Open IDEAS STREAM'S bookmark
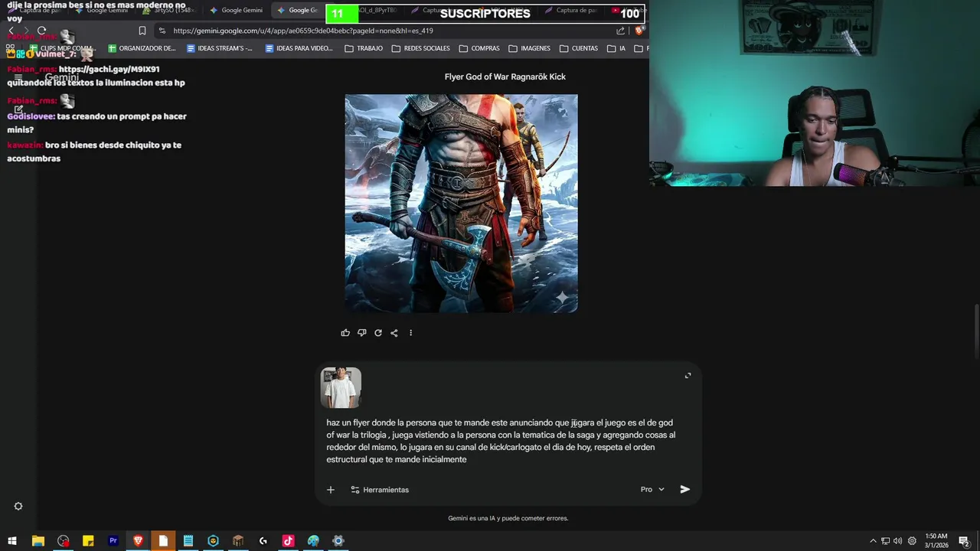Screen dimensions: 980x551 [x=219, y=48]
